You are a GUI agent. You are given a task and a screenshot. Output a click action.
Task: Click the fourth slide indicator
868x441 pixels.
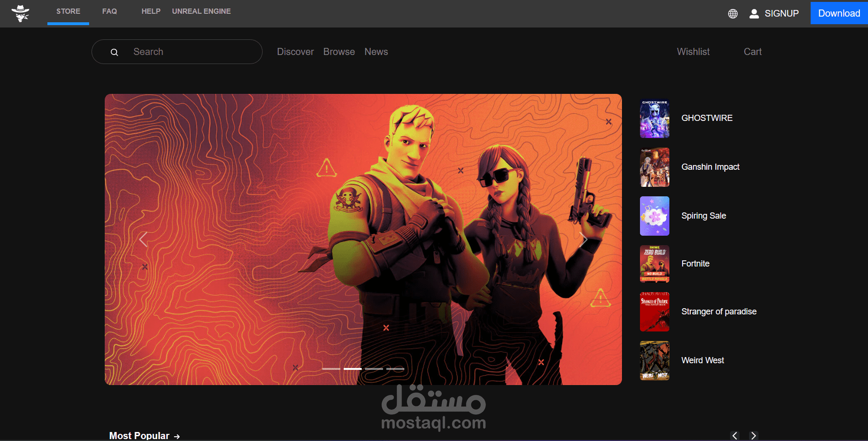(x=395, y=368)
